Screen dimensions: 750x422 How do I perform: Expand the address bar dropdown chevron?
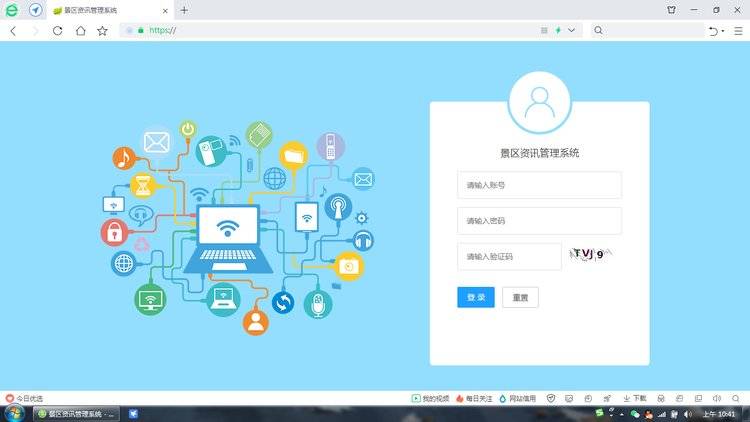coord(572,31)
